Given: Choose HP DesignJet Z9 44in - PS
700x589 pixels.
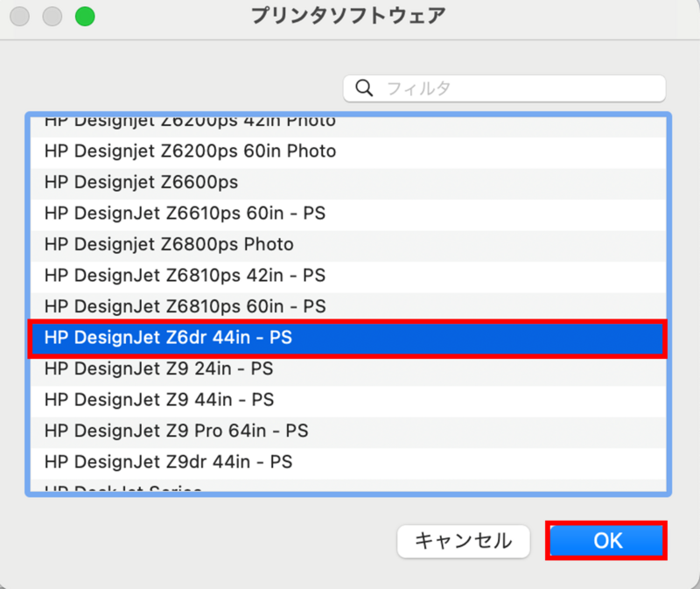Looking at the screenshot, I should [x=158, y=400].
